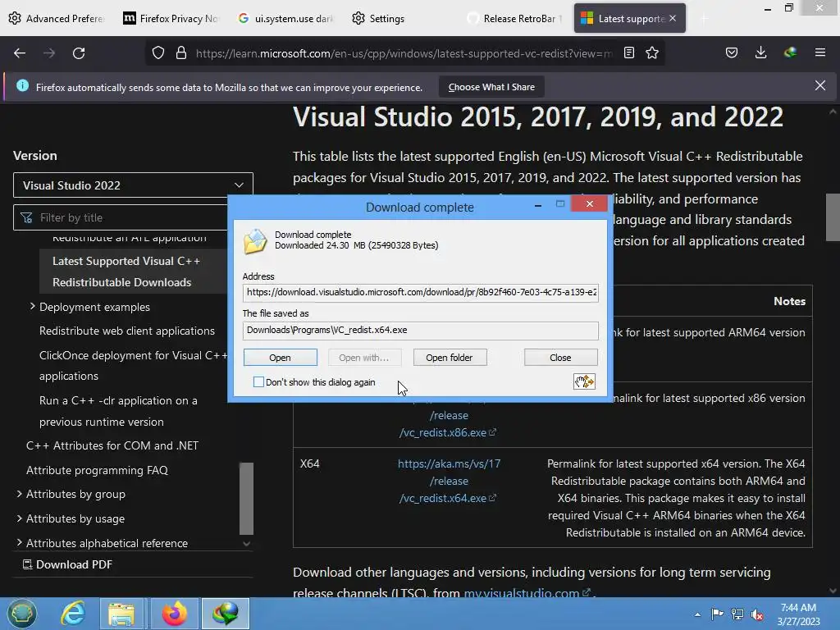840x630 pixels.
Task: Click the X64 architecture table cell
Action: point(309,463)
